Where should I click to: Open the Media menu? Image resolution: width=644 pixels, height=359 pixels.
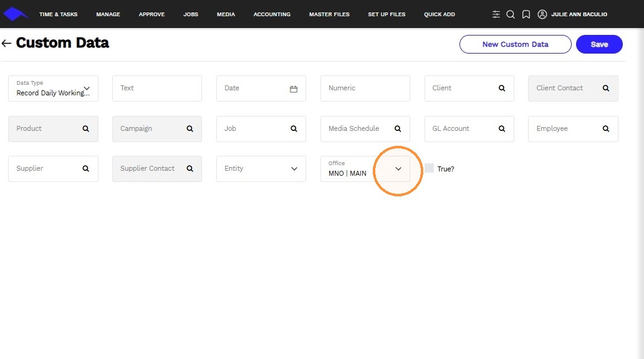click(x=226, y=14)
